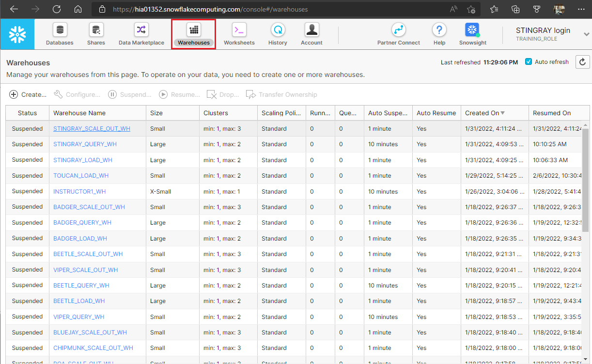Viewport: 592px width, 364px height.
Task: Select the Warehouses tab
Action: pyautogui.click(x=194, y=35)
